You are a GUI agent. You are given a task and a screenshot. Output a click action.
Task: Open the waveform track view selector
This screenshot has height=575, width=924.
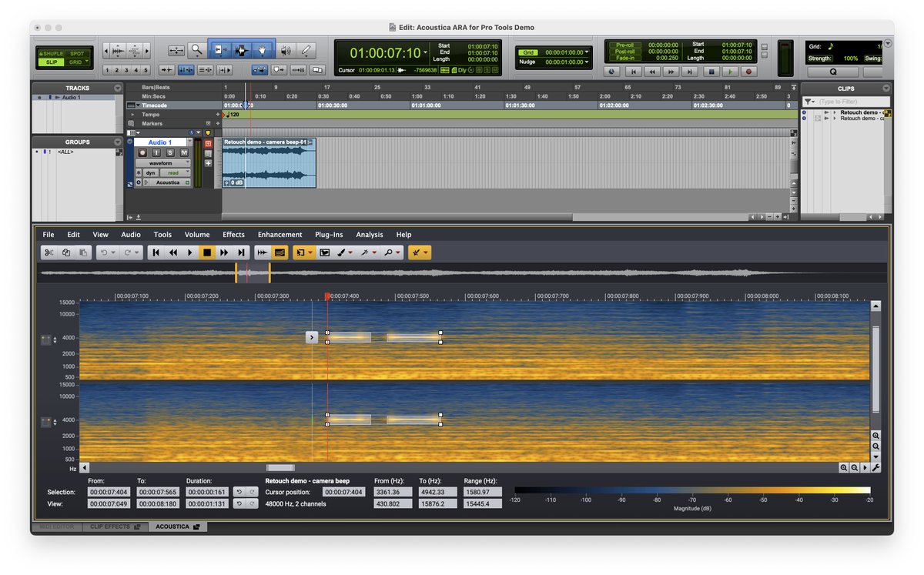pos(163,163)
